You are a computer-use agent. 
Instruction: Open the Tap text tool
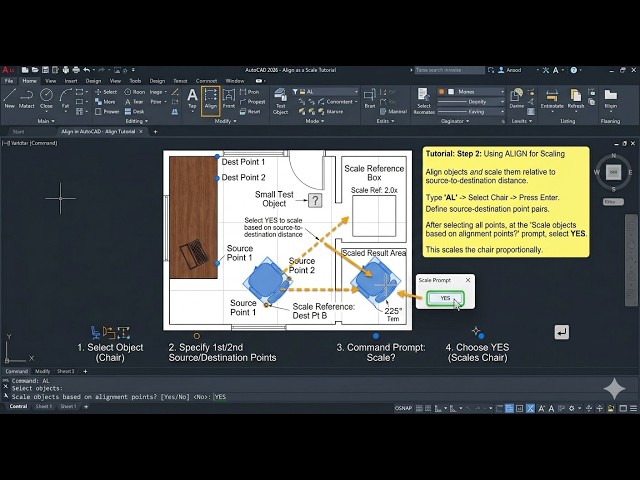[x=192, y=99]
